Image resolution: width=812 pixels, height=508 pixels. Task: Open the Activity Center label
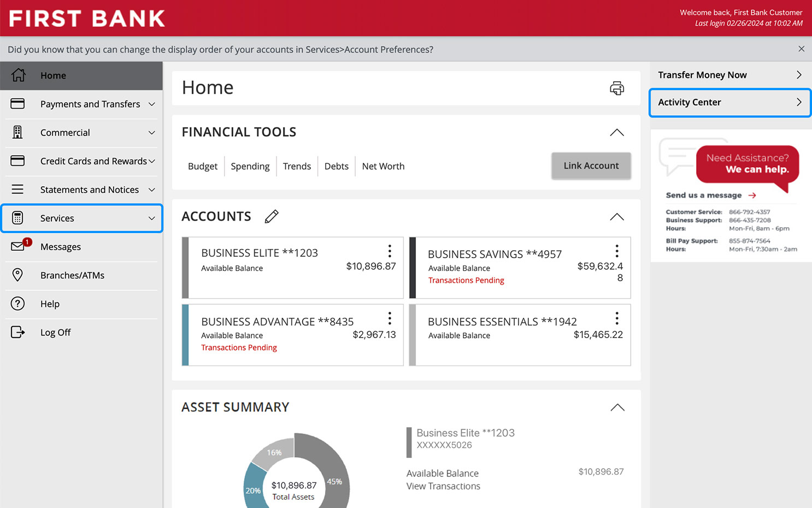click(x=689, y=102)
